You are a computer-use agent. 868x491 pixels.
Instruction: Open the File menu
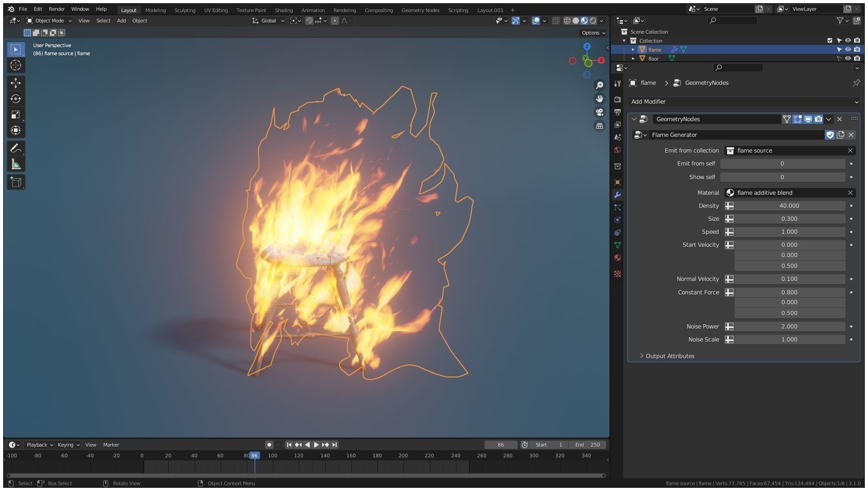23,9
